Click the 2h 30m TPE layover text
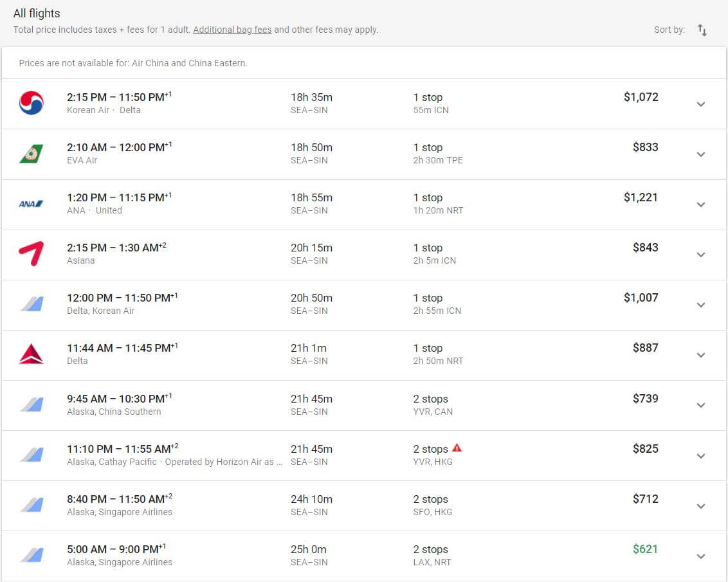The image size is (728, 582). coord(438,160)
